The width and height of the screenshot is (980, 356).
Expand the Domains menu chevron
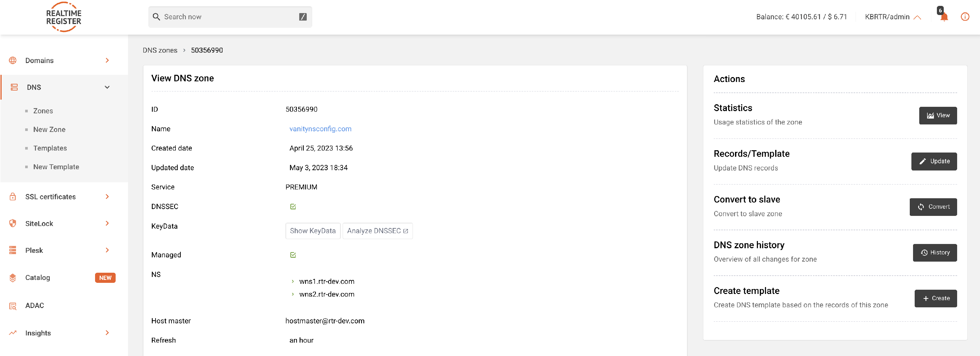pyautogui.click(x=107, y=60)
